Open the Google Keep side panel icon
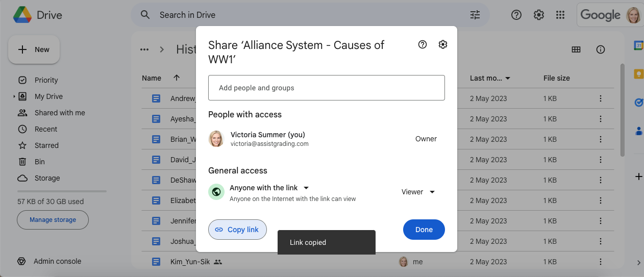 pos(638,74)
